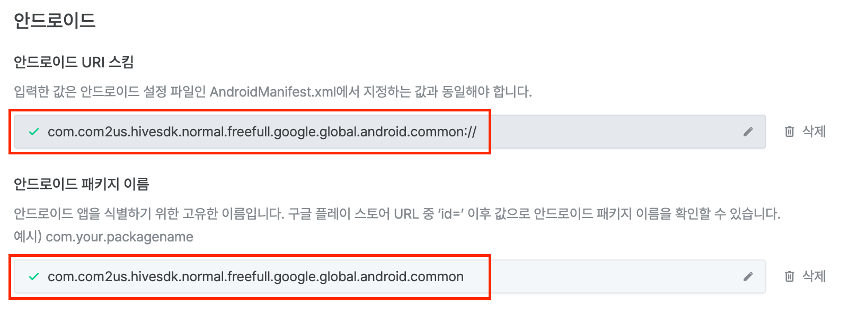Click the package name value ending in android.common
The height and width of the screenshot is (312, 868).
255,276
